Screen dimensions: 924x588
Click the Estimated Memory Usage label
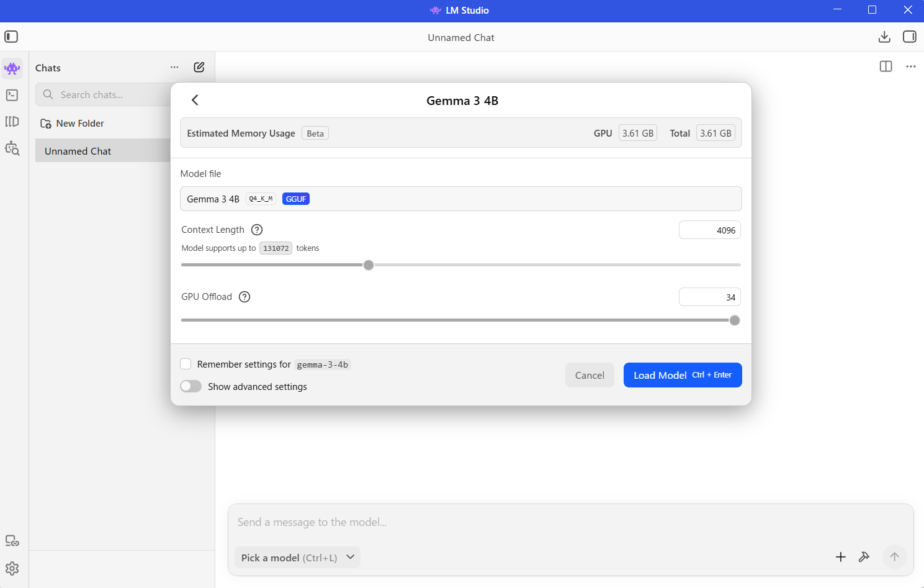[x=241, y=133]
